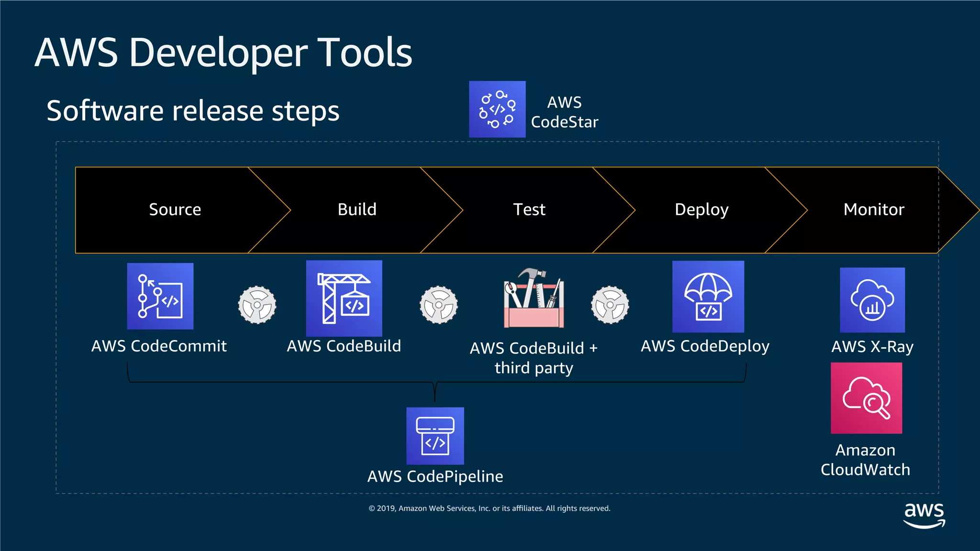
Task: Click the AWS Developer Tools title
Action: [223, 52]
